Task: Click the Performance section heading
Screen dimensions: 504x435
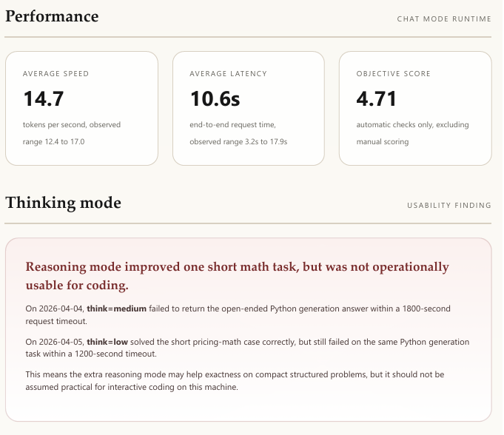Action: point(52,16)
